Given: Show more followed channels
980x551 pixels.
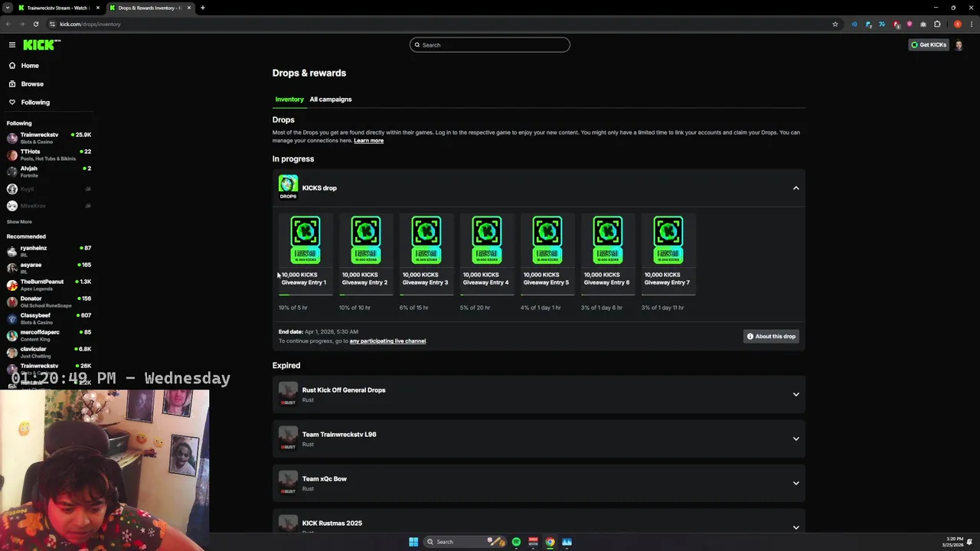Looking at the screenshot, I should (19, 222).
